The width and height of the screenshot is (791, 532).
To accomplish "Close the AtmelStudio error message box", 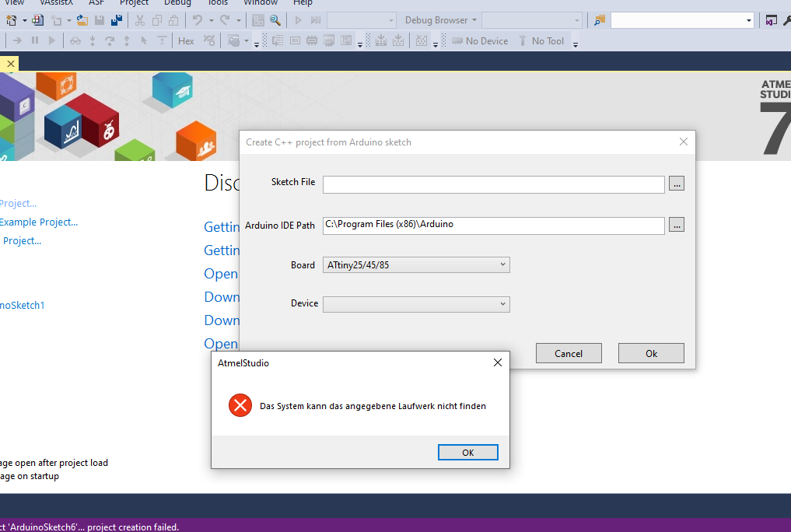I will click(x=498, y=362).
